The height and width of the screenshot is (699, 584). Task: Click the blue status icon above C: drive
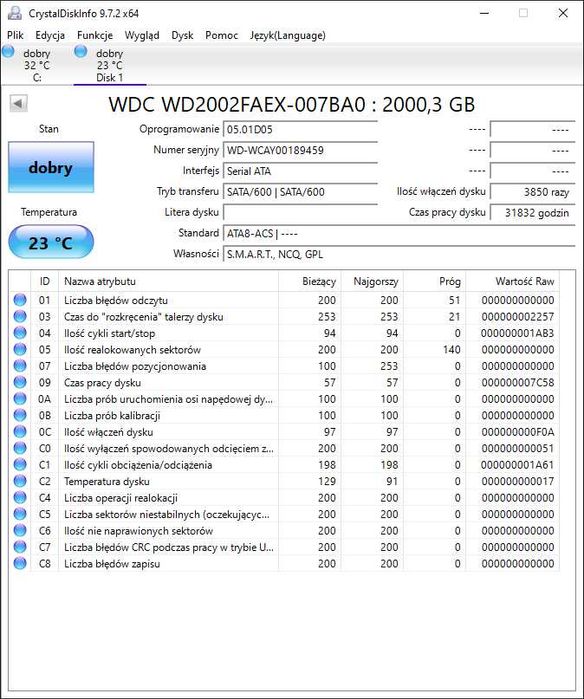point(8,52)
